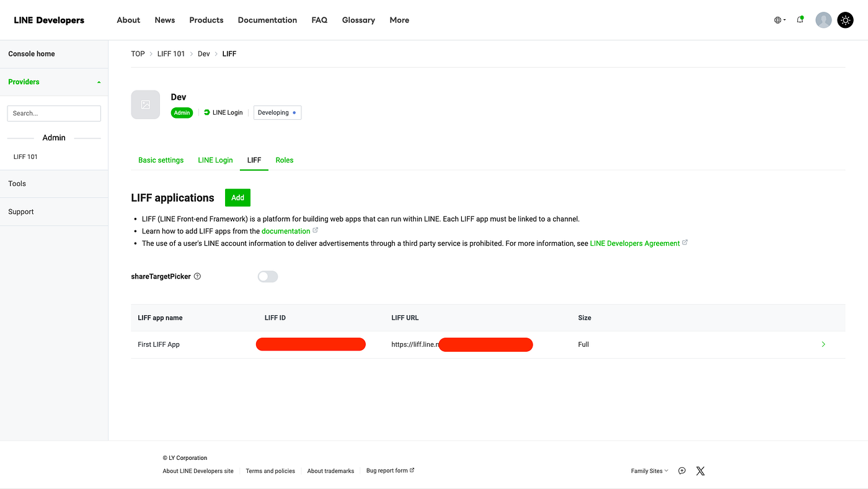
Task: Click the LINE Login channel type icon
Action: [x=207, y=112]
